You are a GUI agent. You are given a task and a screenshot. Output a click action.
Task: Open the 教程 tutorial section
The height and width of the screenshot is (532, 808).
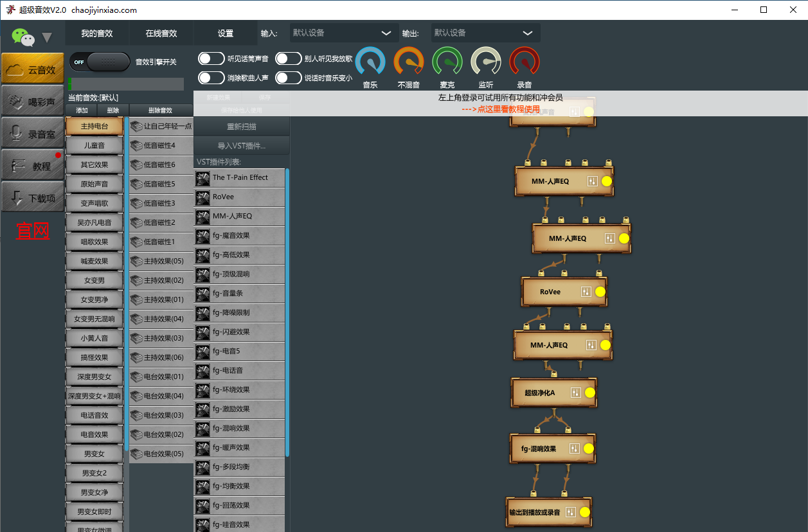pos(32,164)
